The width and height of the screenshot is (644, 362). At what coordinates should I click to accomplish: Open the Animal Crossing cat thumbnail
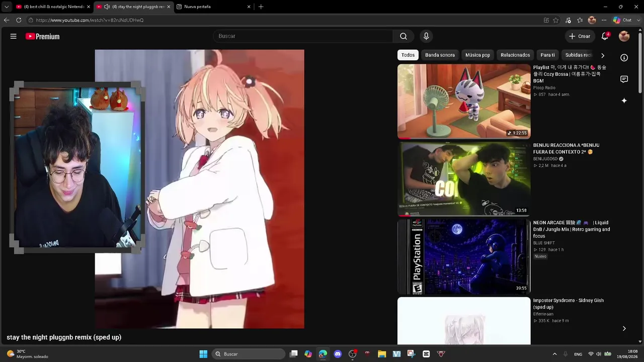pos(464,101)
